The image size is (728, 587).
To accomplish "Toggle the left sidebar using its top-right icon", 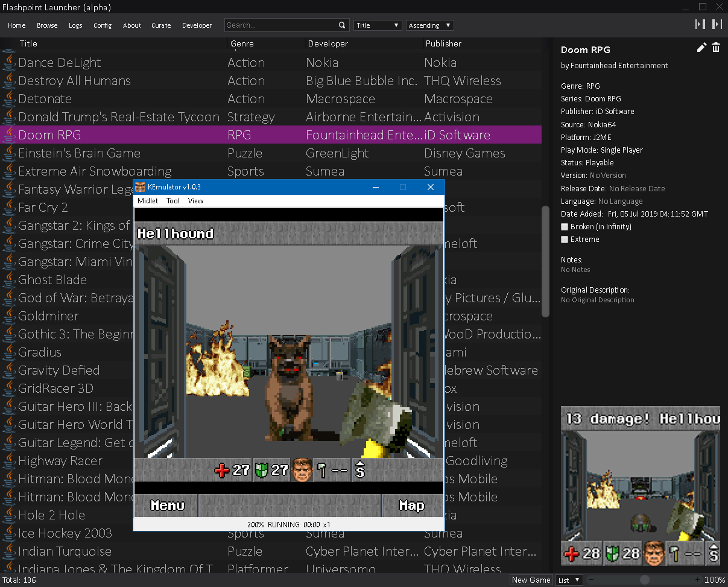I will [x=700, y=24].
